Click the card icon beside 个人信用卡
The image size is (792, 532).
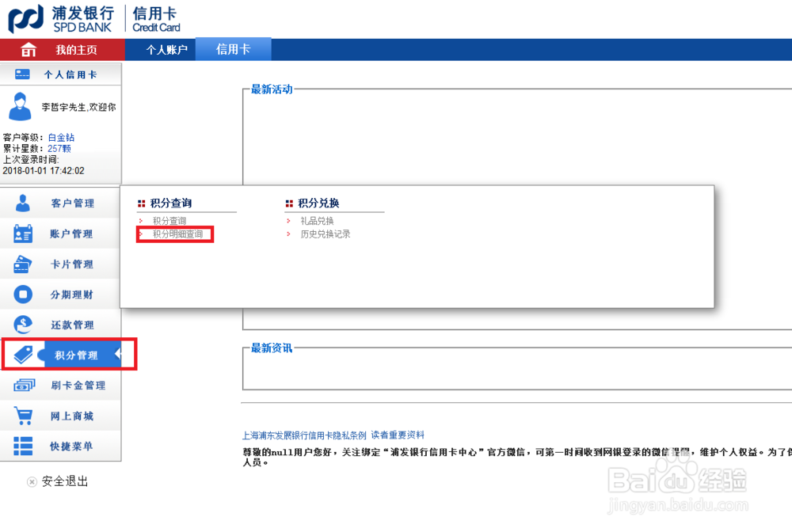click(x=22, y=74)
